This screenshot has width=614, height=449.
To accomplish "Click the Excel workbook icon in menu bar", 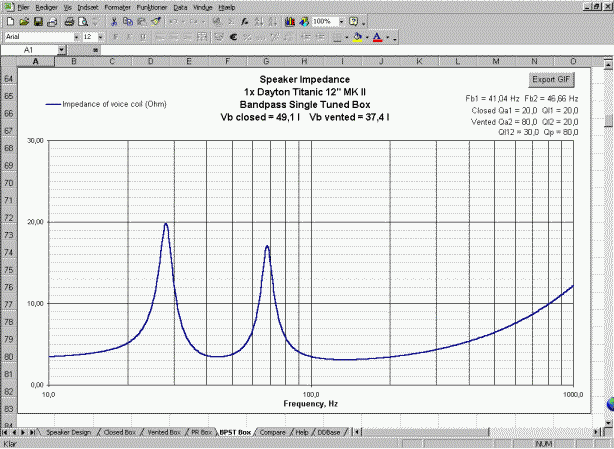I will 9,7.
